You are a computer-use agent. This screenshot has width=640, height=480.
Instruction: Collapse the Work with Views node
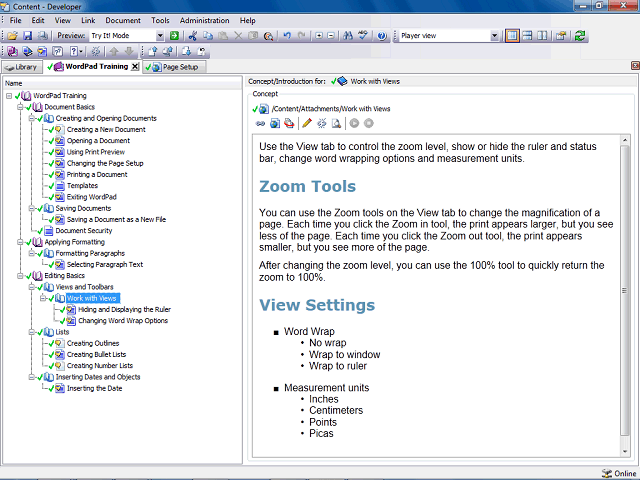pyautogui.click(x=43, y=298)
